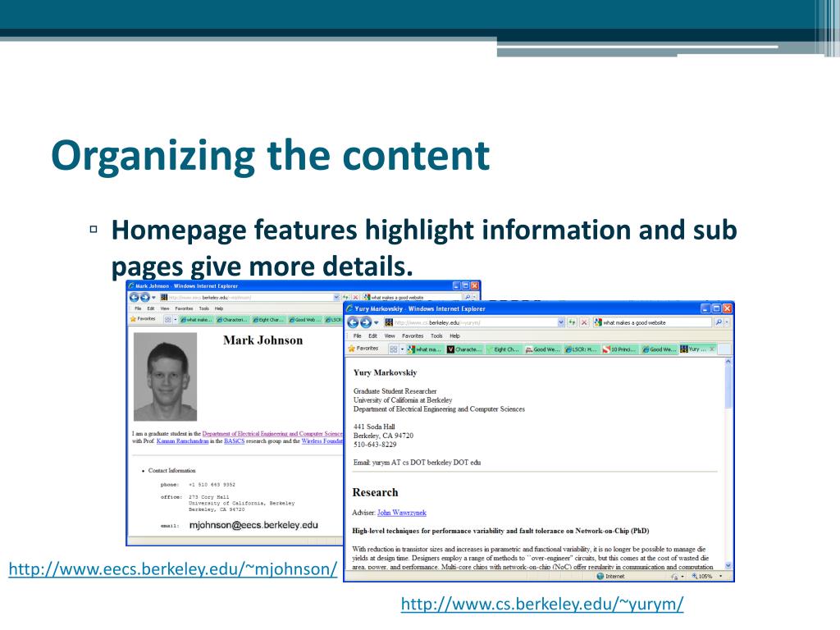Click the Back arrow in the Mark Johnson window

[x=134, y=297]
